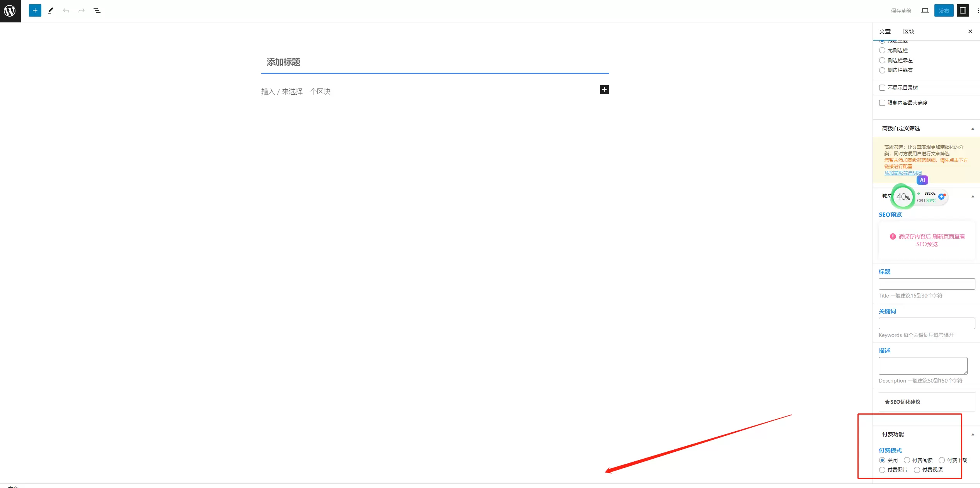This screenshot has width=980, height=488.
Task: Check the 不显示目录树 checkbox
Action: [882, 88]
